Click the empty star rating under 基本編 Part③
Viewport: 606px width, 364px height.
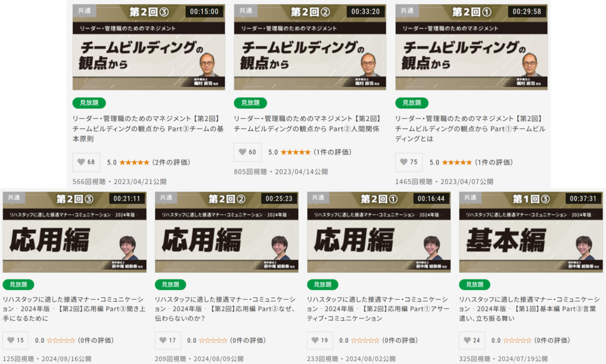[517, 340]
